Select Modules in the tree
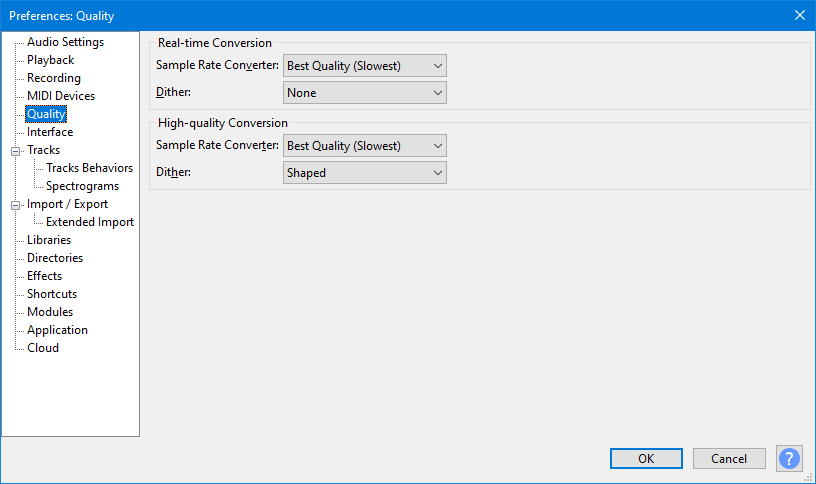The width and height of the screenshot is (816, 484). [50, 312]
